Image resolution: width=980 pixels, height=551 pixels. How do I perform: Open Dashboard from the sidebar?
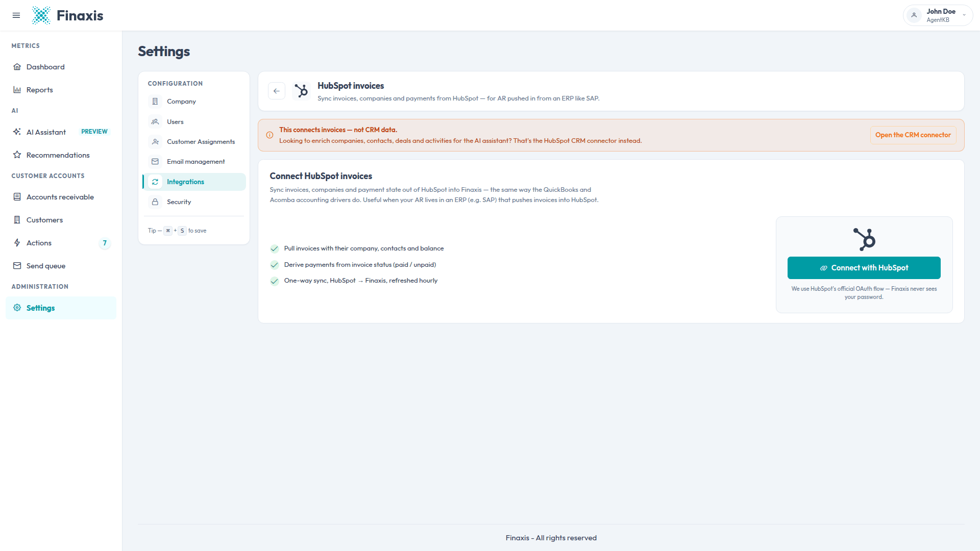pyautogui.click(x=61, y=67)
